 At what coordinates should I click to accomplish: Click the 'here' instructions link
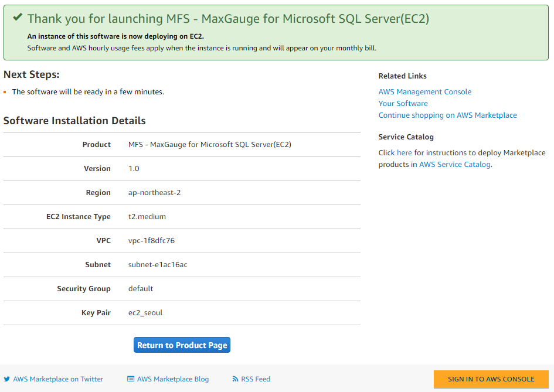404,152
